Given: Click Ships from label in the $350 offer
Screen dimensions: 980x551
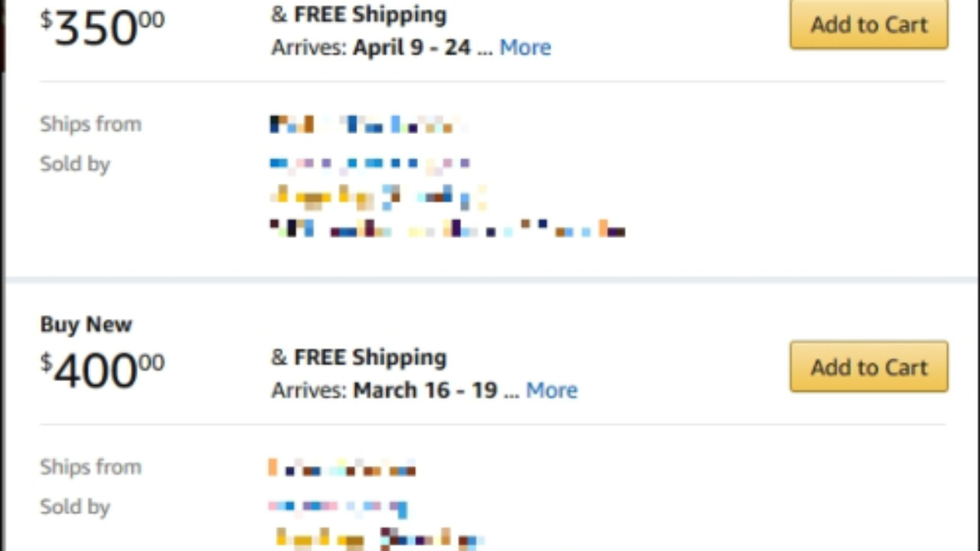Looking at the screenshot, I should 90,124.
